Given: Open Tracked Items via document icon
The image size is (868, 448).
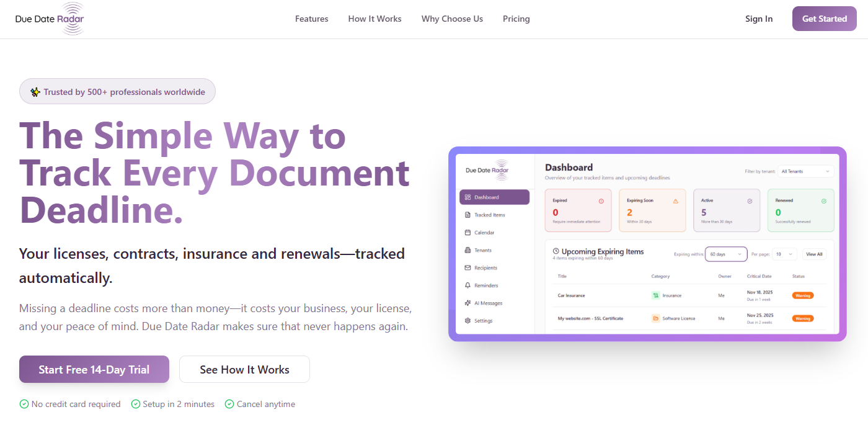Looking at the screenshot, I should [467, 215].
